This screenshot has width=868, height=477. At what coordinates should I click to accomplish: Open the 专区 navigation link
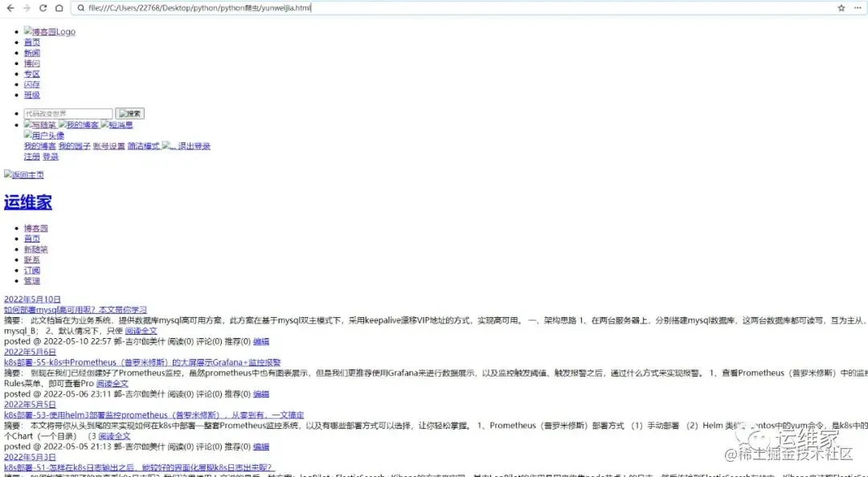pyautogui.click(x=31, y=74)
